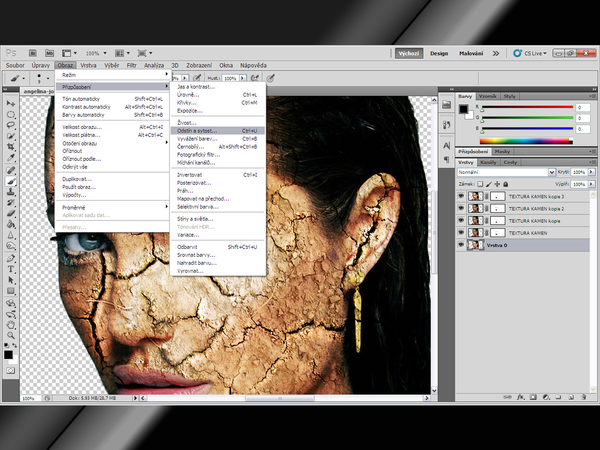
Task: Switch to the Kanály tab
Action: point(489,162)
